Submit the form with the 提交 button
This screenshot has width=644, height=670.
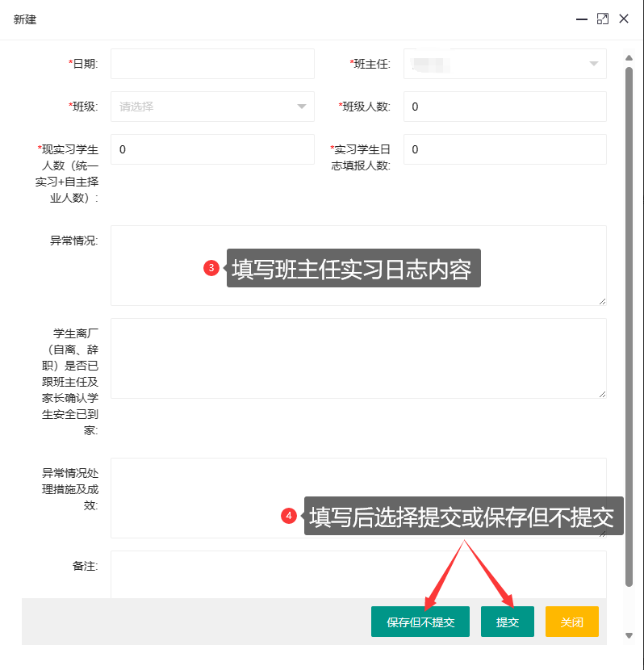point(507,622)
